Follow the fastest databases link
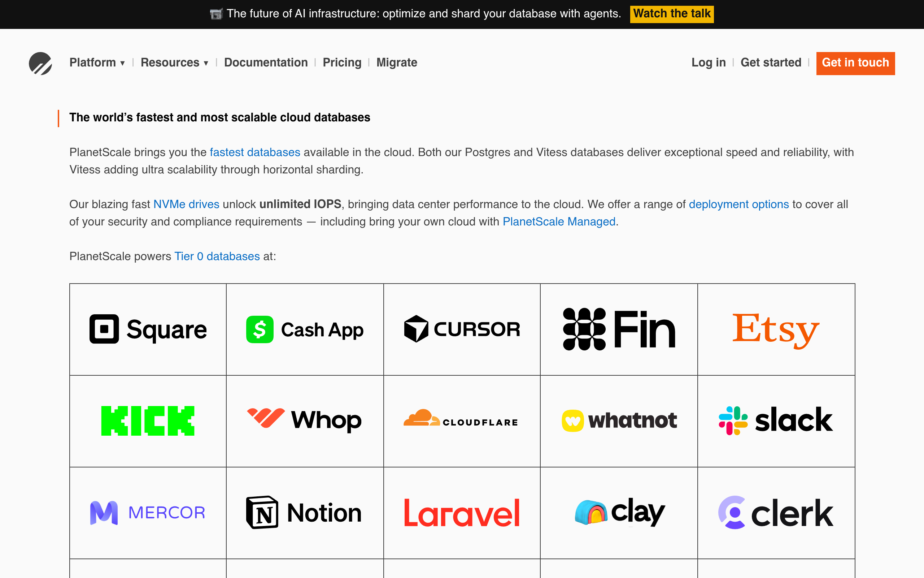This screenshot has width=924, height=578. [x=255, y=152]
